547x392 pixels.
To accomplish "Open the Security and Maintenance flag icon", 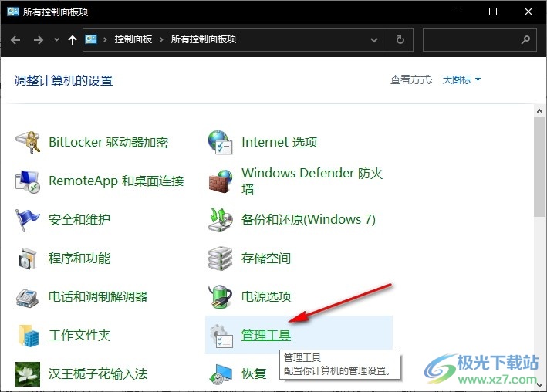I will click(27, 220).
